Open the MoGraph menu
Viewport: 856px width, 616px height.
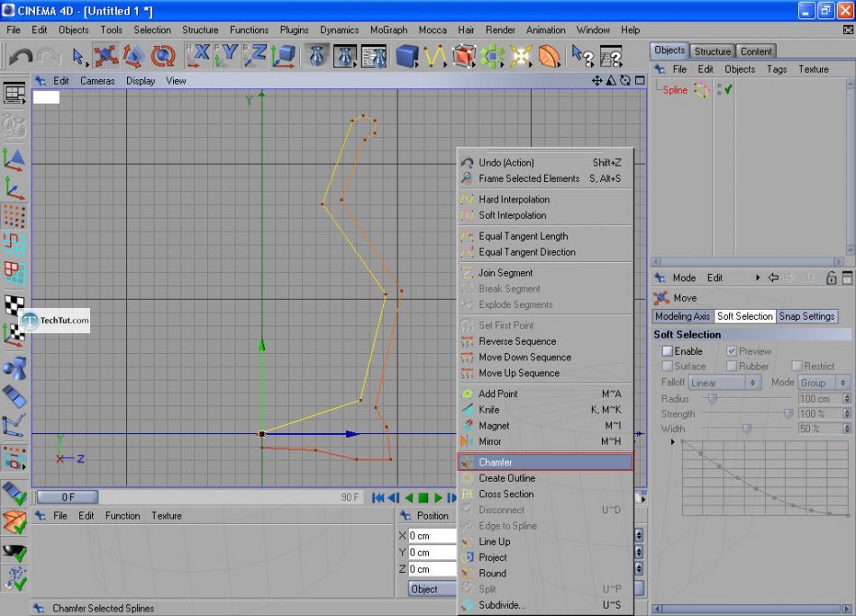388,30
